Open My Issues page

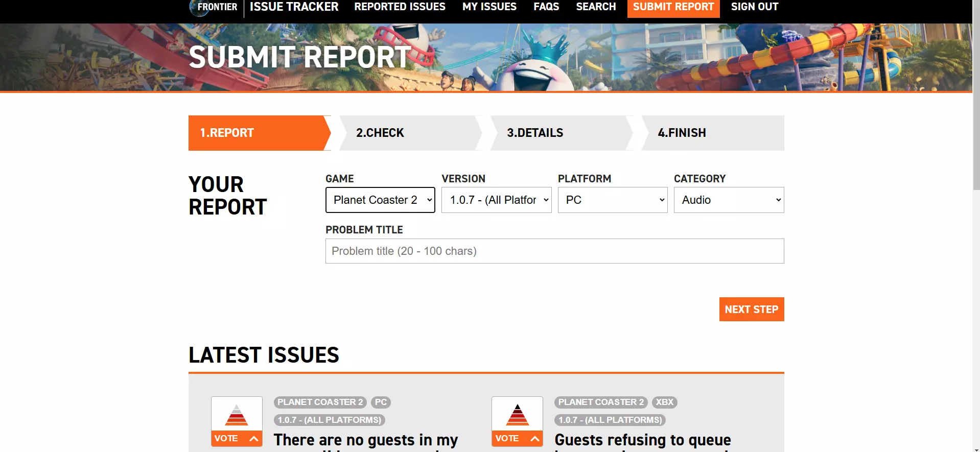pos(489,7)
